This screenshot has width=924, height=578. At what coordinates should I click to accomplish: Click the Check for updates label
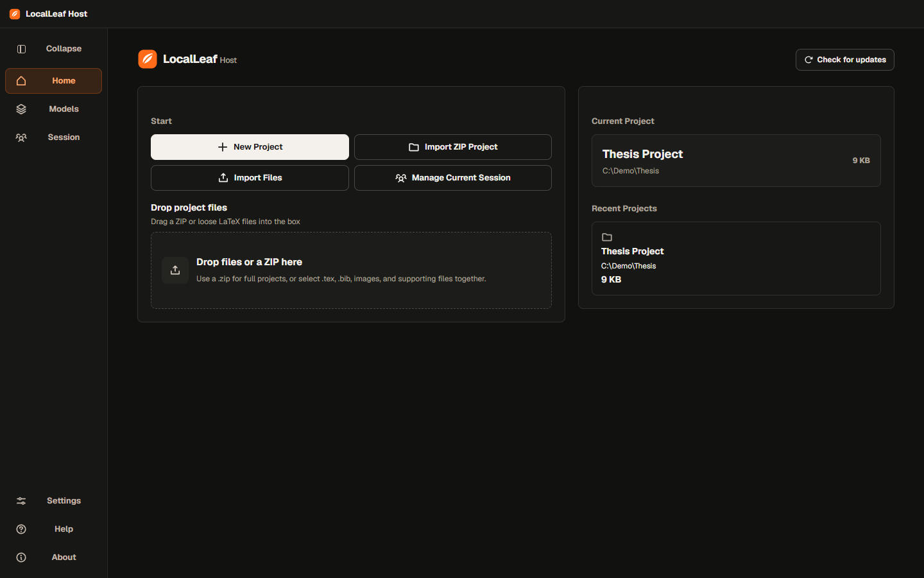pyautogui.click(x=851, y=60)
